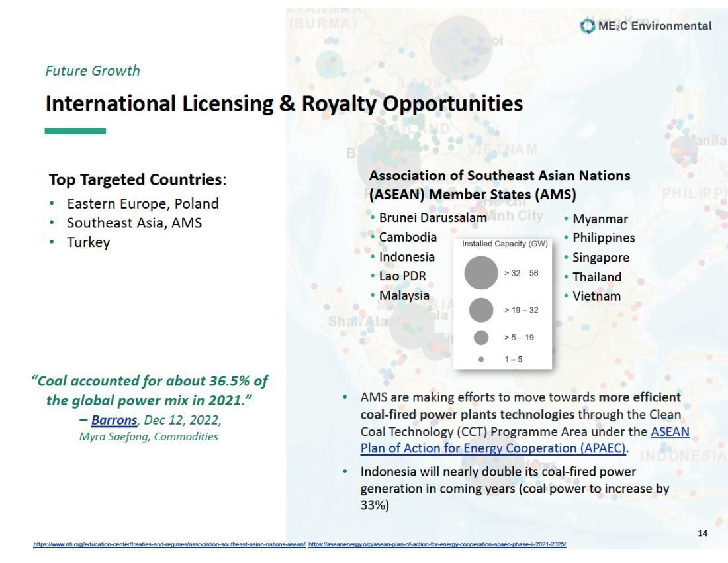Click the smallest 1–5 GW legend dot

click(481, 359)
